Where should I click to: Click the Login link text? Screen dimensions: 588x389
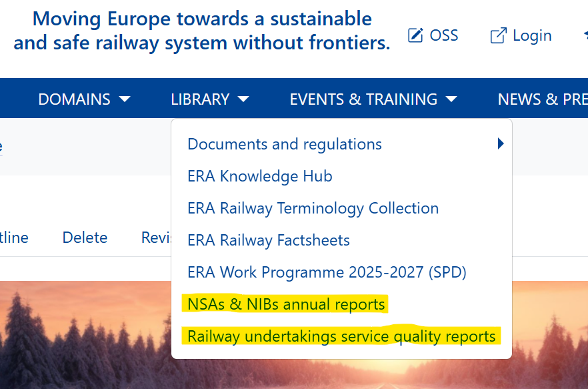click(x=532, y=35)
